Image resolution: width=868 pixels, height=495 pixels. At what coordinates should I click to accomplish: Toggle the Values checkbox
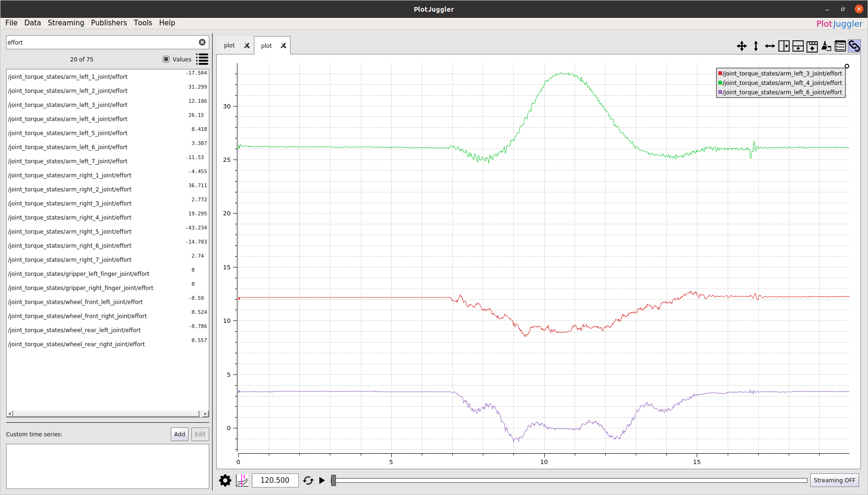[166, 59]
